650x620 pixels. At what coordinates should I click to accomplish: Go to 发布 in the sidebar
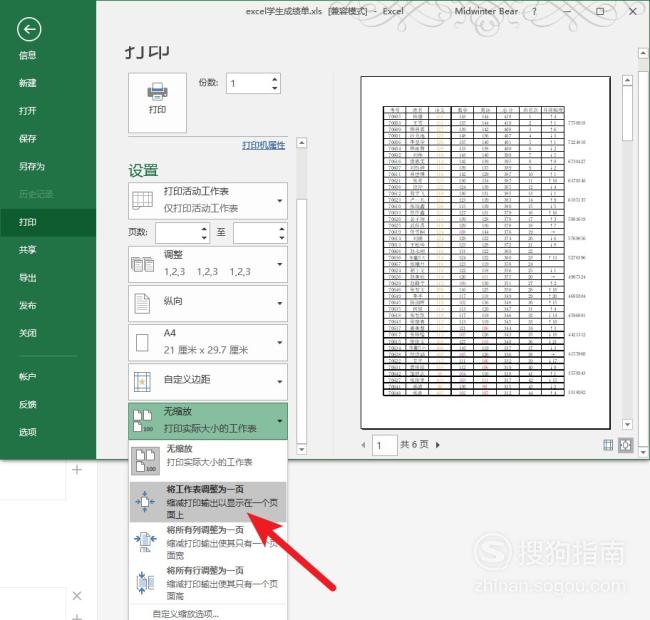(27, 305)
